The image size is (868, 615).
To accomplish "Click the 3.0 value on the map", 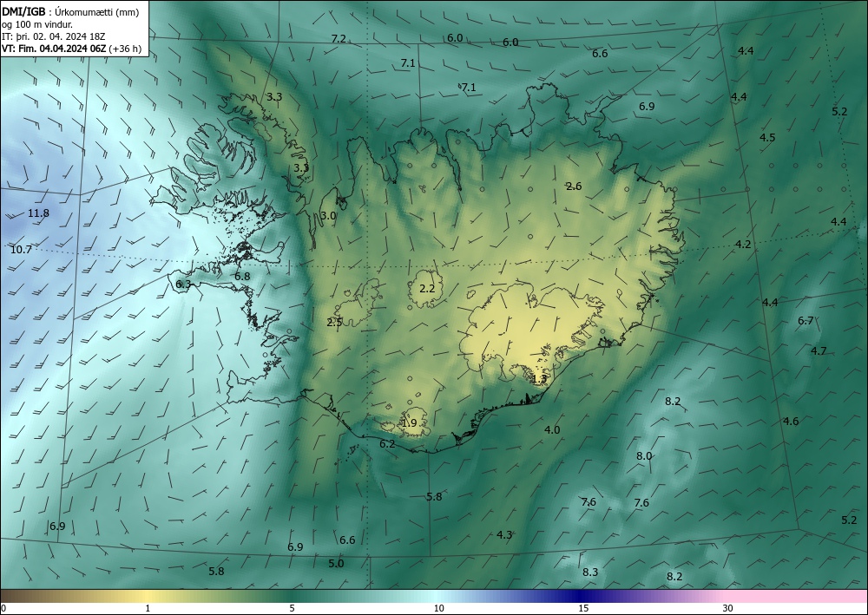I will click(328, 216).
